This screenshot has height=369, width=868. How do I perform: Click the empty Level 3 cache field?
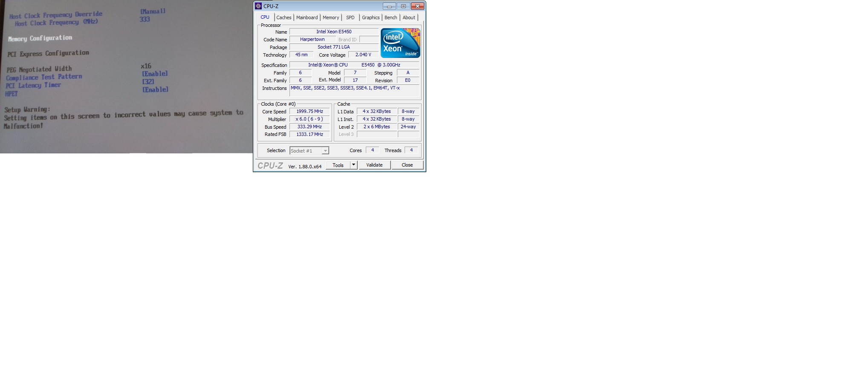click(x=377, y=134)
